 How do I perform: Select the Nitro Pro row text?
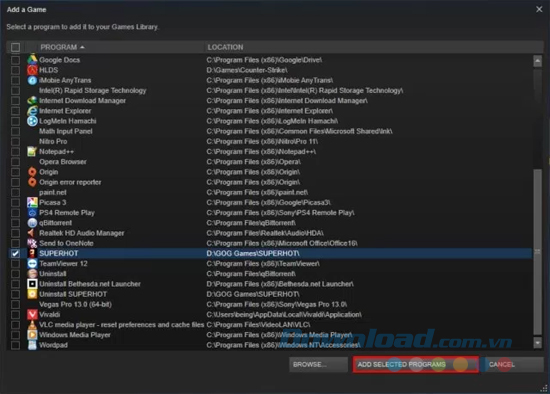coord(53,141)
